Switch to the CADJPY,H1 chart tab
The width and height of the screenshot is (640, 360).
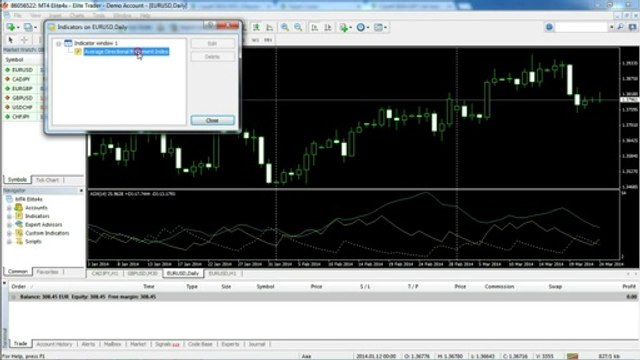pos(105,273)
